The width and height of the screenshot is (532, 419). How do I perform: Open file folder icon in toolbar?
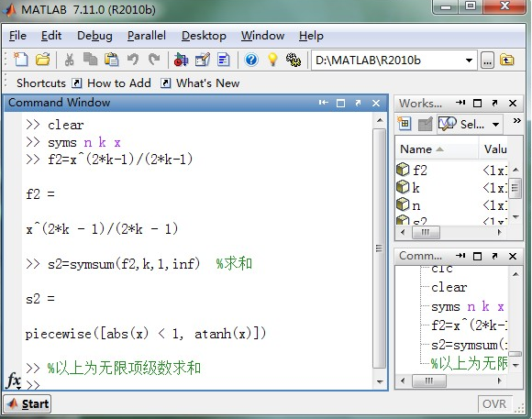[43, 60]
